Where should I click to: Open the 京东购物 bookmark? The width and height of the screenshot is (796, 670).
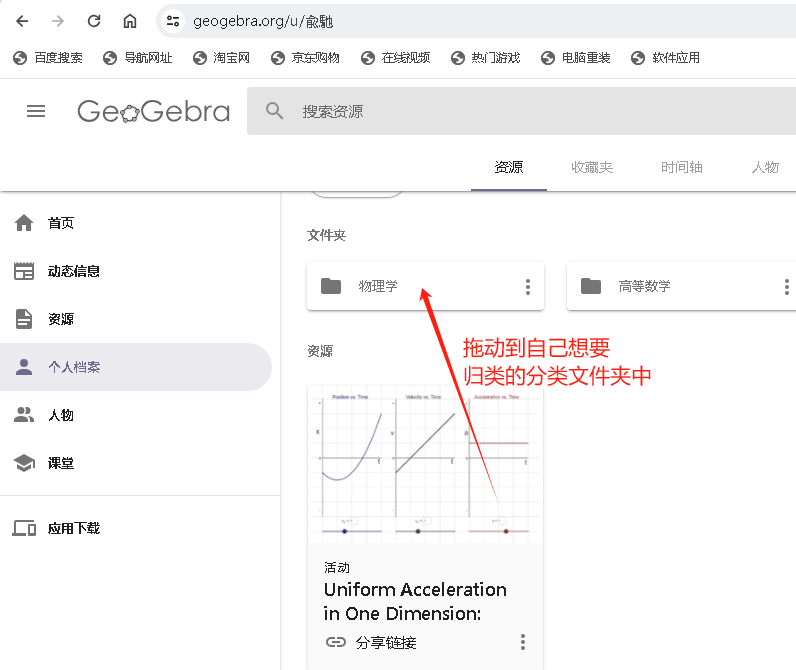(305, 58)
